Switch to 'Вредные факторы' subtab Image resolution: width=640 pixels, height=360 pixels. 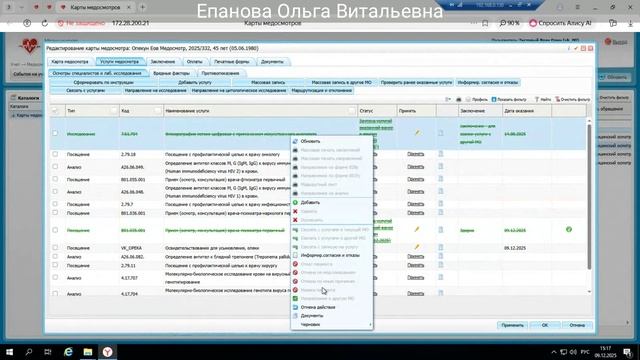[171, 73]
